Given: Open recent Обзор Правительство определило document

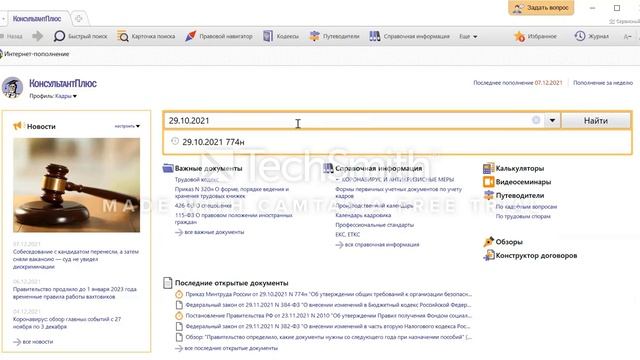Looking at the screenshot, I should point(329,337).
